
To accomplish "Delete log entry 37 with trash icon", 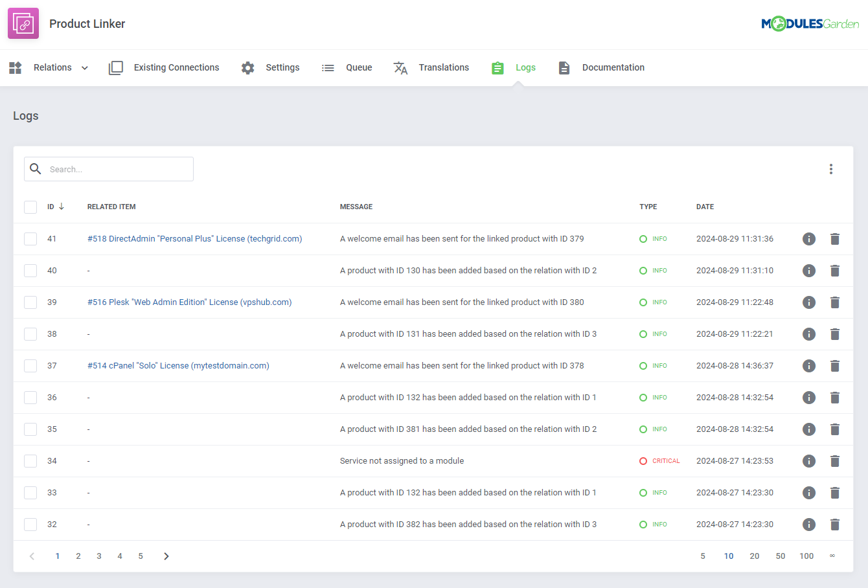I will 835,366.
